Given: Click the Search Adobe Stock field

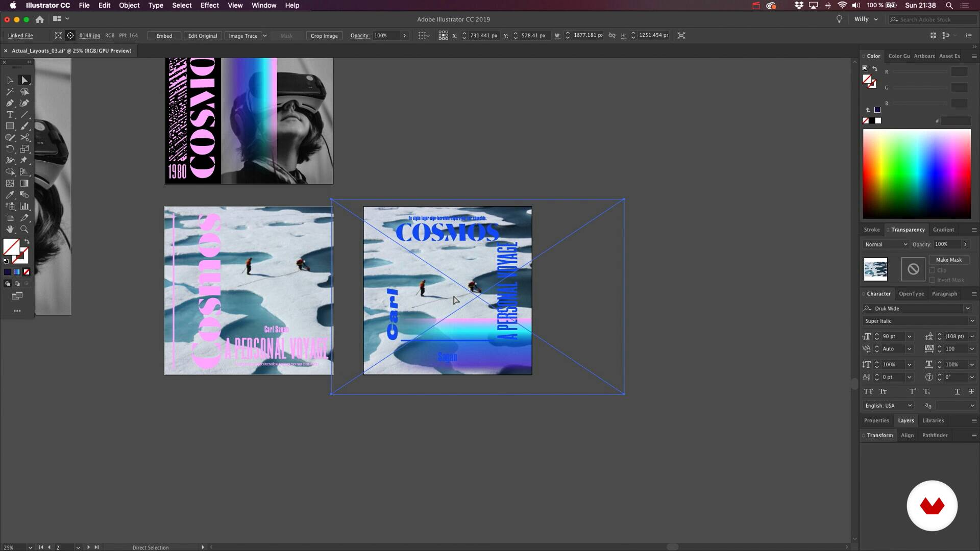Looking at the screenshot, I should [932, 19].
